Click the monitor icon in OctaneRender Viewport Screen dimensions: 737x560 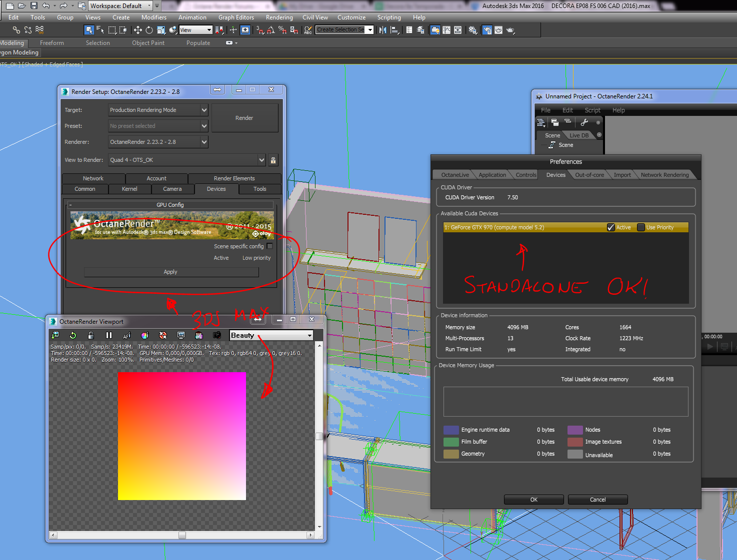pos(180,335)
